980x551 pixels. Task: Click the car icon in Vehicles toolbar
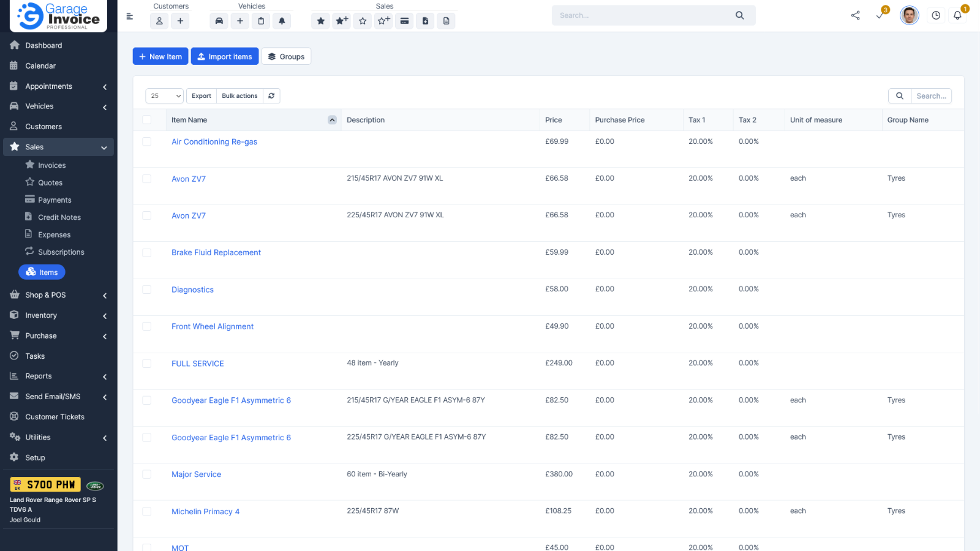click(x=219, y=21)
